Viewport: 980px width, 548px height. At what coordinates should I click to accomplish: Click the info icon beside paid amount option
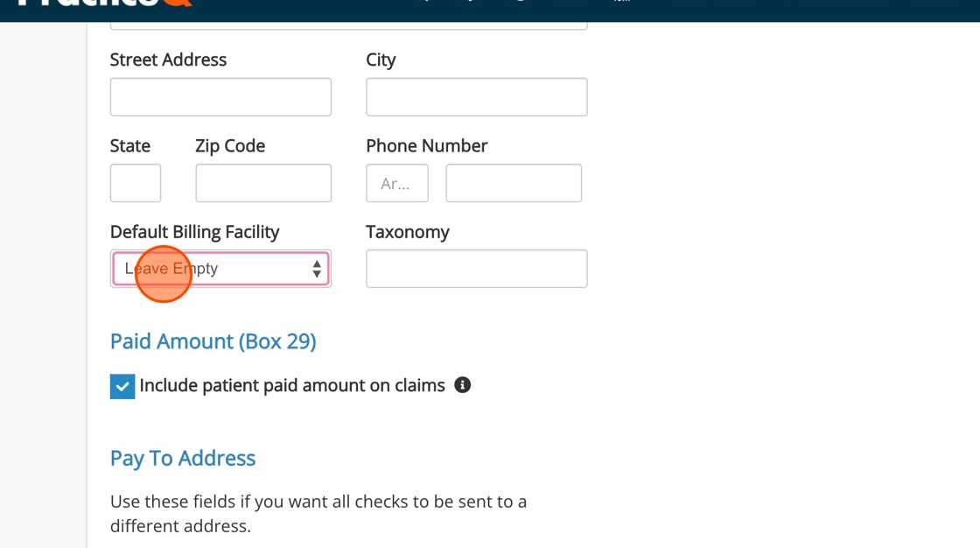[x=463, y=385]
